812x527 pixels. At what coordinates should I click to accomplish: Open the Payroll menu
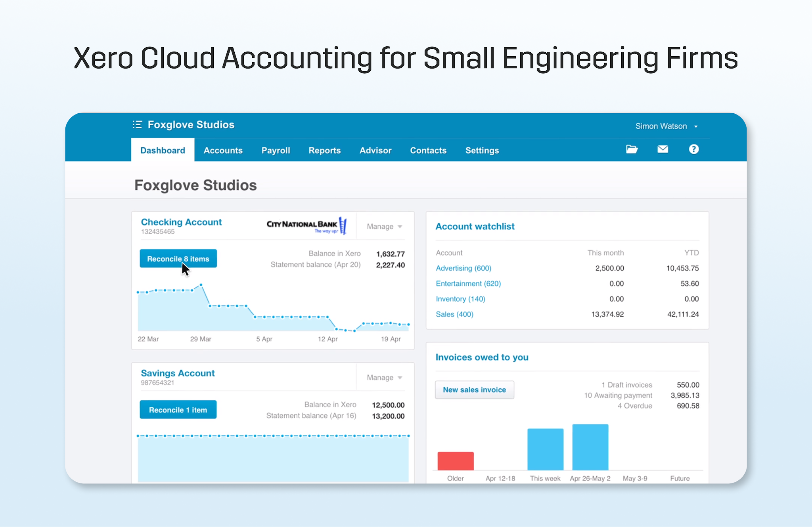click(276, 151)
